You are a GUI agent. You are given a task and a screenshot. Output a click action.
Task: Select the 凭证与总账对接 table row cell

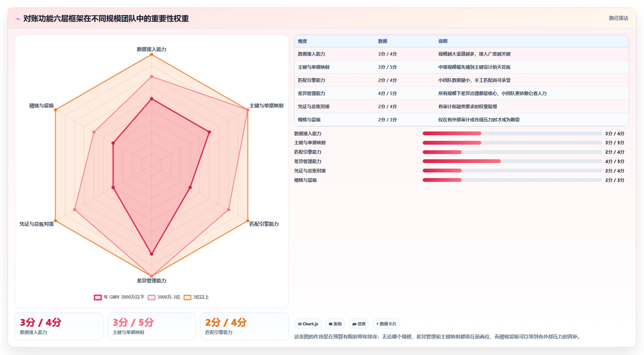click(x=314, y=107)
